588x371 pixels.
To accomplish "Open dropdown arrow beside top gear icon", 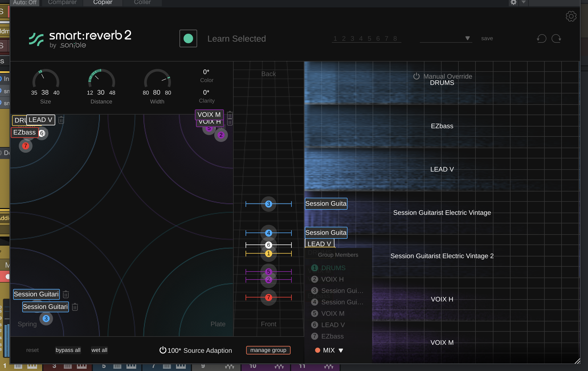I will 523,2.
